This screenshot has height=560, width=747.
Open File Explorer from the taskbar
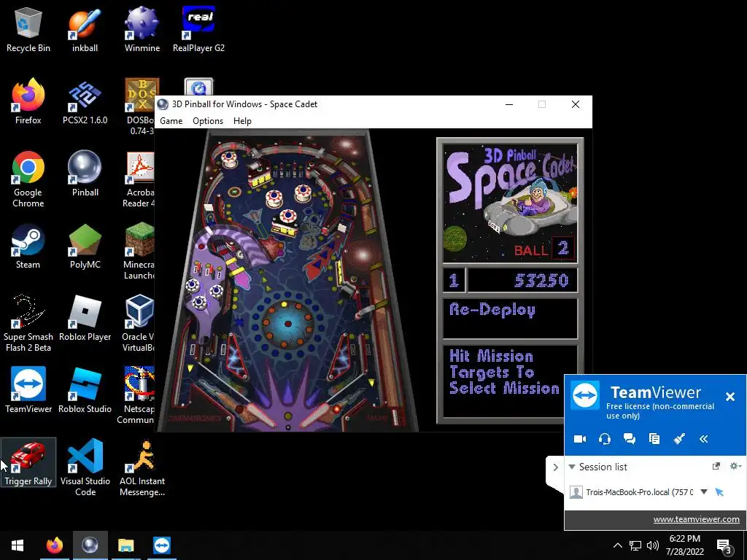(125, 545)
